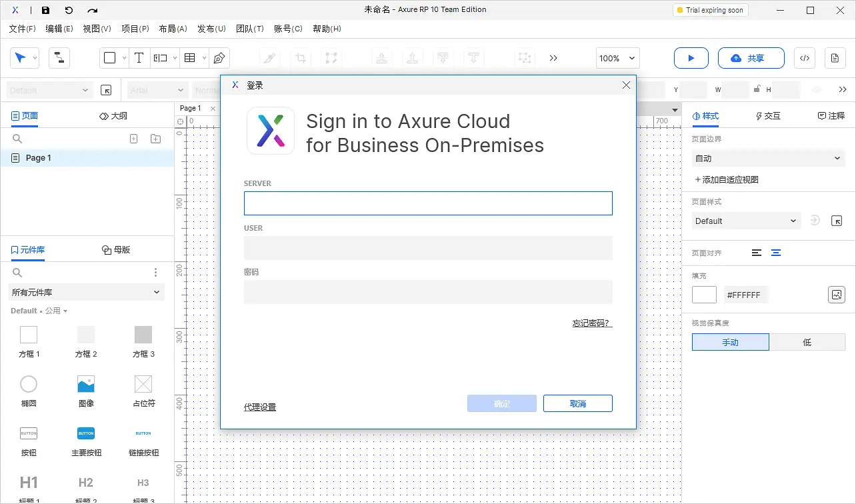Click the Add Page icon
Screen dimensions: 856x504
pos(133,139)
